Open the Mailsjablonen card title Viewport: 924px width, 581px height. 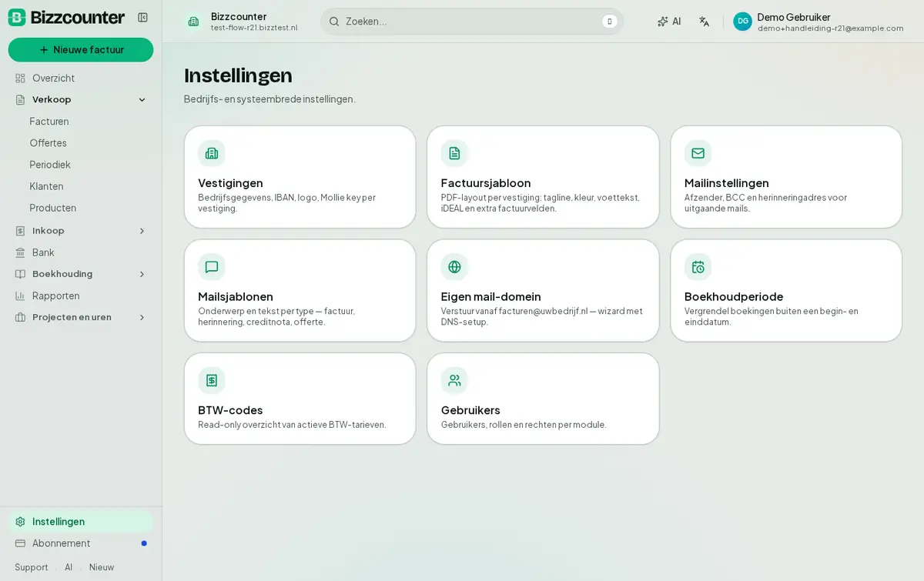236,296
